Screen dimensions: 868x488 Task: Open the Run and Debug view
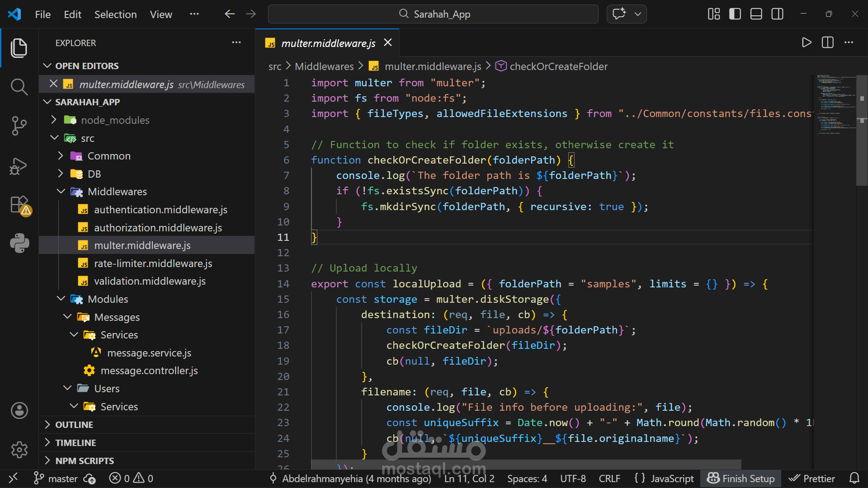tap(19, 166)
